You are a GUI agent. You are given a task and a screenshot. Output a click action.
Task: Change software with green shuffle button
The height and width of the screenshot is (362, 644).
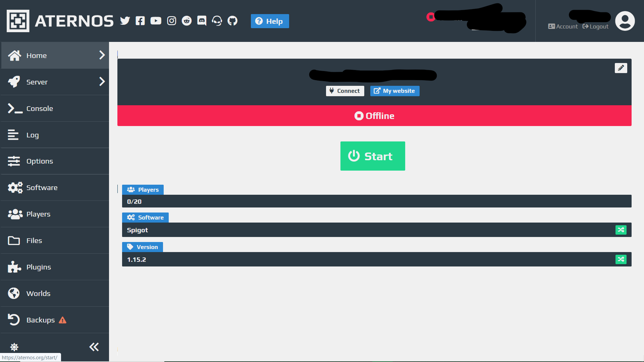pos(621,230)
